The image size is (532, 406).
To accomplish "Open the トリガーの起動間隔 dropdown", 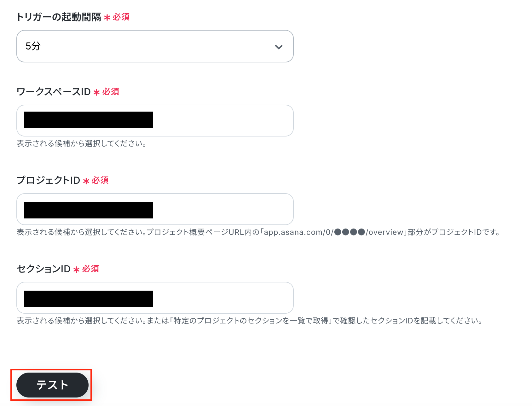I will [x=155, y=46].
